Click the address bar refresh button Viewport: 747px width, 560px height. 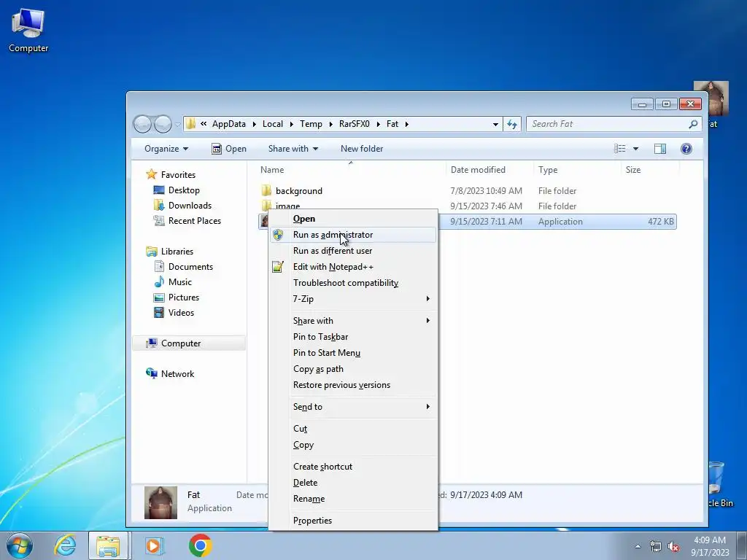[512, 124]
